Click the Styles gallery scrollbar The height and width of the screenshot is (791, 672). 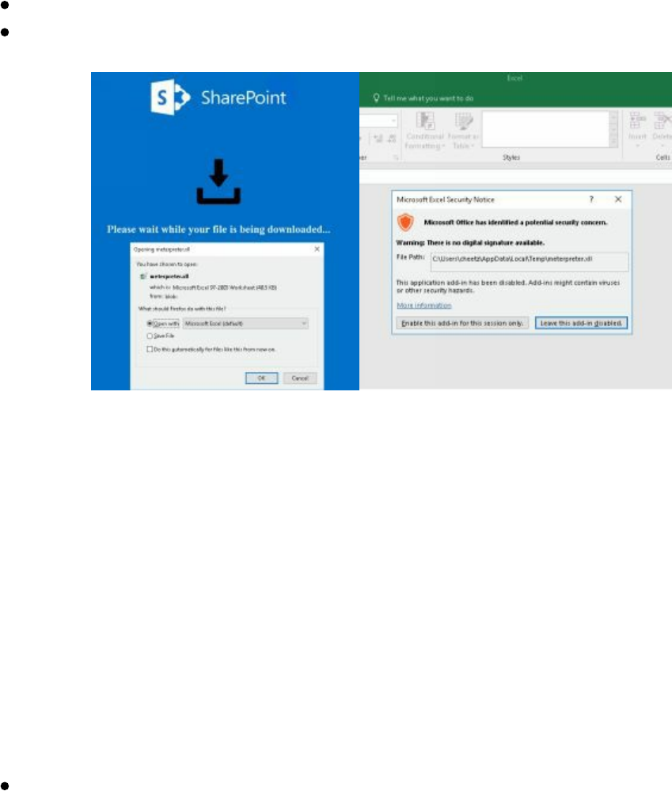613,129
